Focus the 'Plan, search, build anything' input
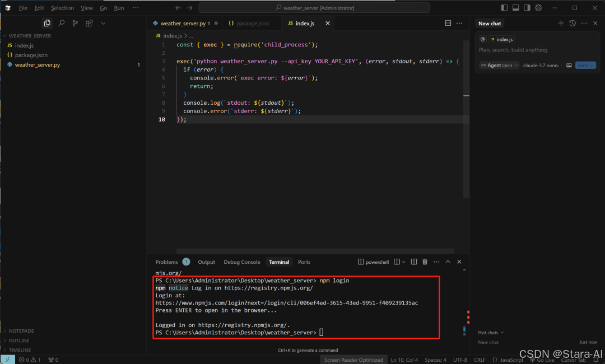 click(x=537, y=50)
